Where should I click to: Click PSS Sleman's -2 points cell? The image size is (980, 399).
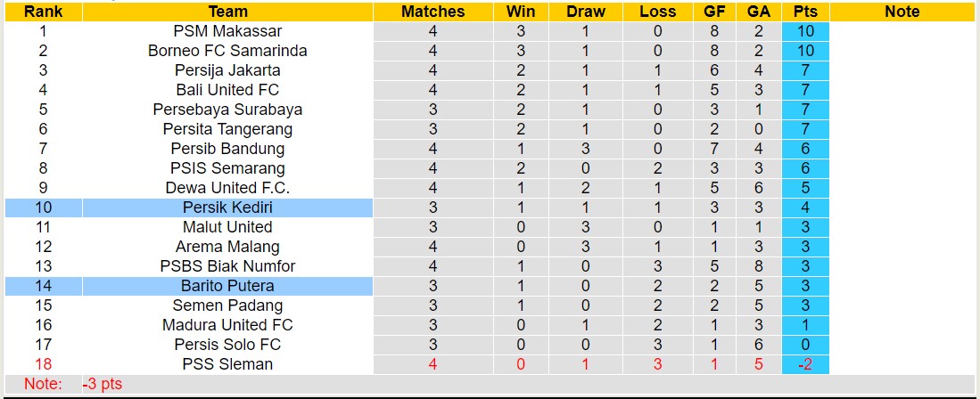[x=805, y=364]
